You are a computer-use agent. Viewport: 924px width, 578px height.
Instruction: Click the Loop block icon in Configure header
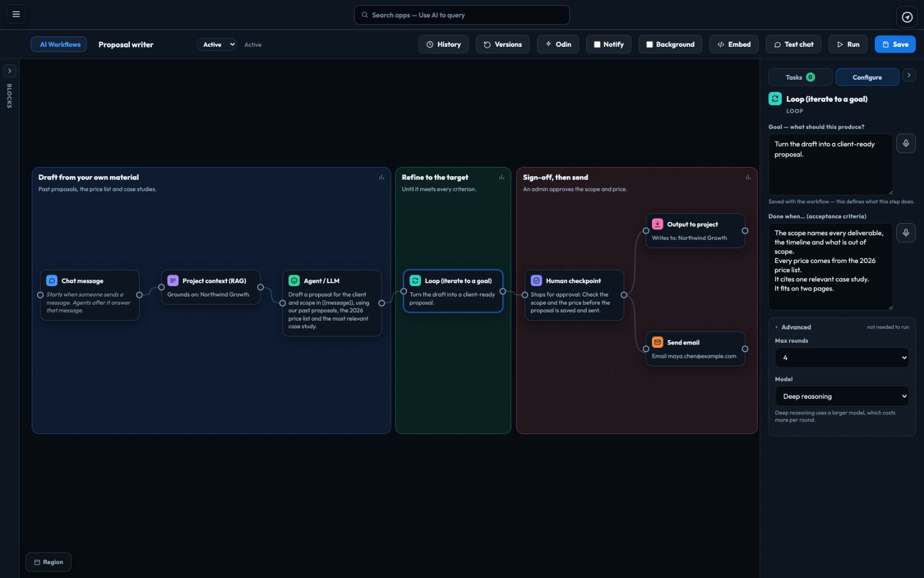point(775,99)
